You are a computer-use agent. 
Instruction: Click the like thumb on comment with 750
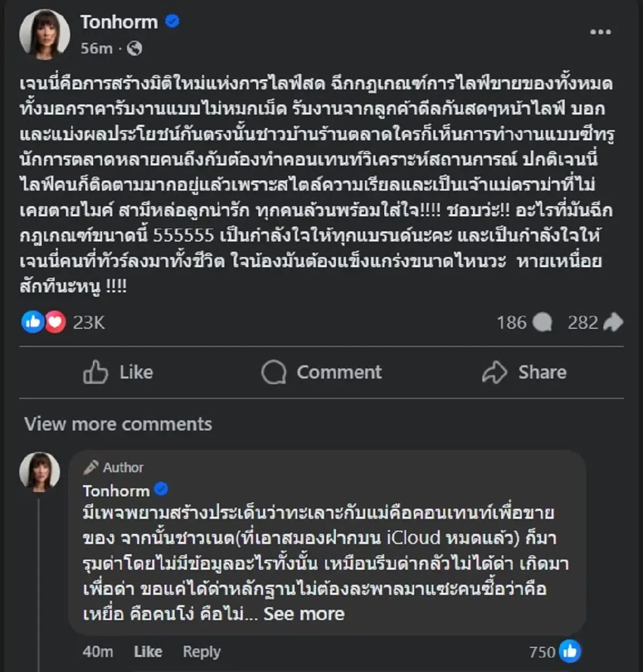569,651
